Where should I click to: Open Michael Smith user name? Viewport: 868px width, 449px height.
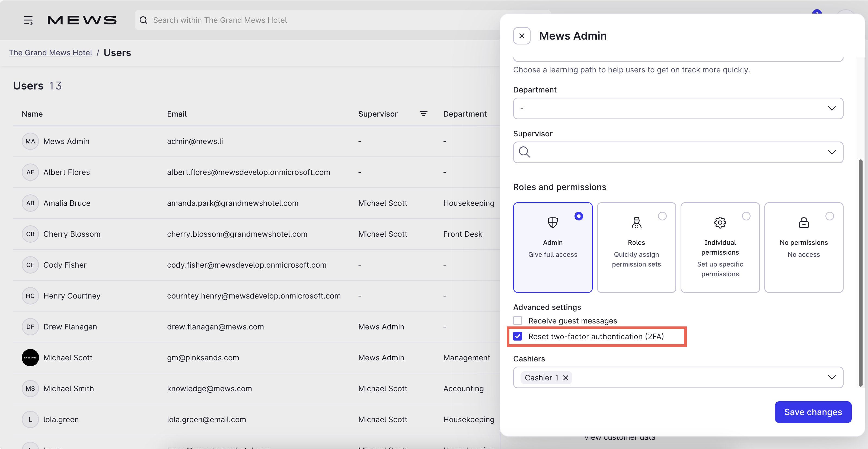click(x=68, y=388)
